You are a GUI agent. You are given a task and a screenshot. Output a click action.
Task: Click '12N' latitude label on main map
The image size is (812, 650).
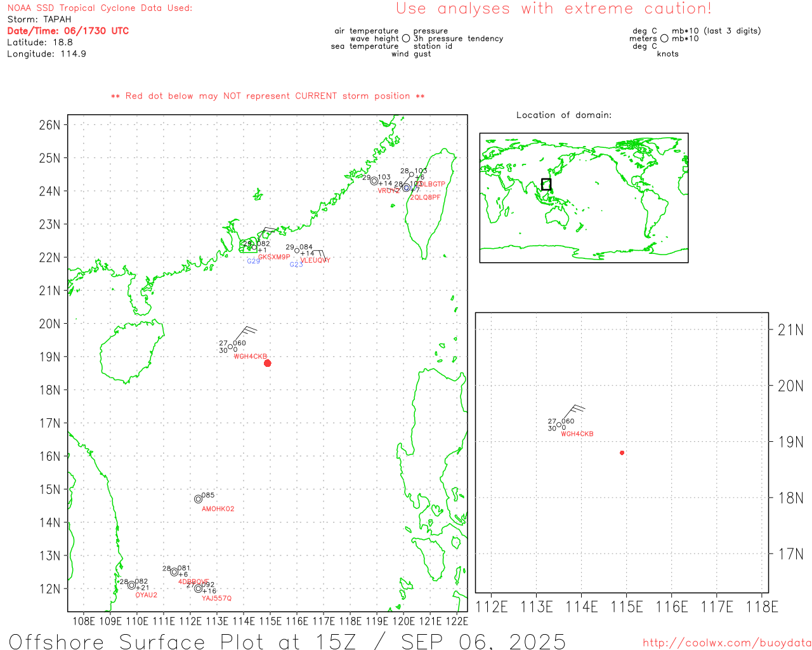(49, 588)
